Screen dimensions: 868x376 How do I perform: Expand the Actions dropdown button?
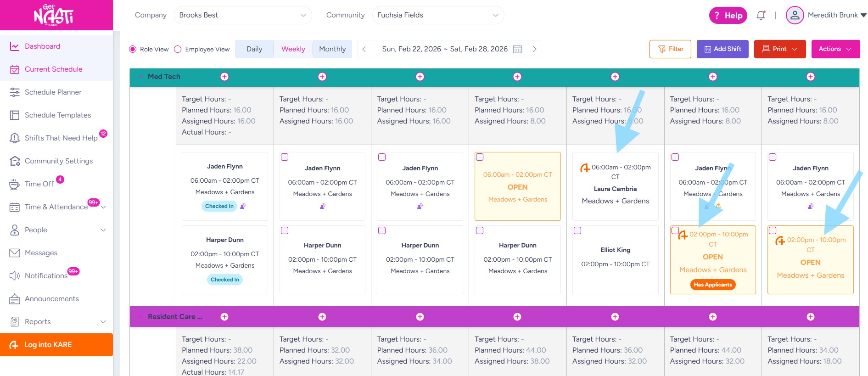coord(835,49)
